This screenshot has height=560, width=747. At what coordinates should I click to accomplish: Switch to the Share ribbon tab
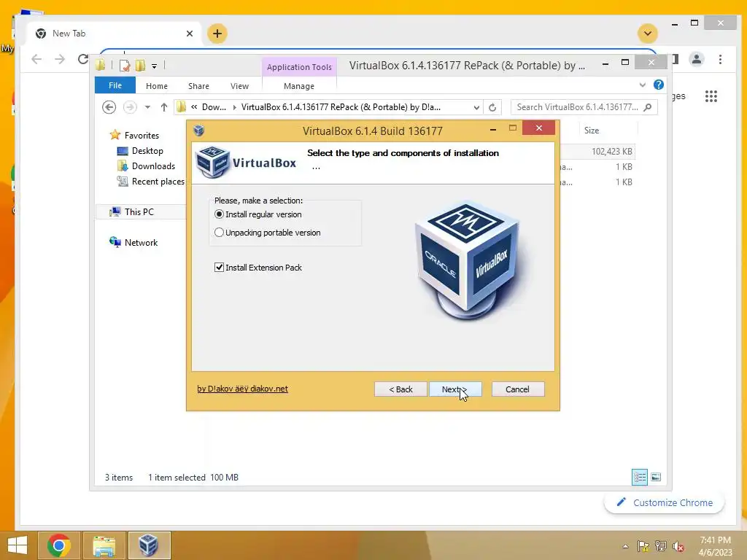click(198, 86)
